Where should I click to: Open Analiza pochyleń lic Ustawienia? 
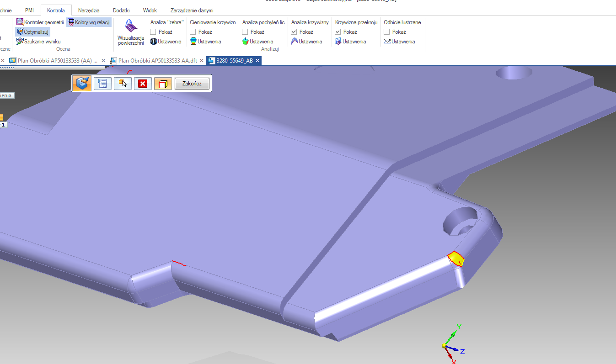258,42
